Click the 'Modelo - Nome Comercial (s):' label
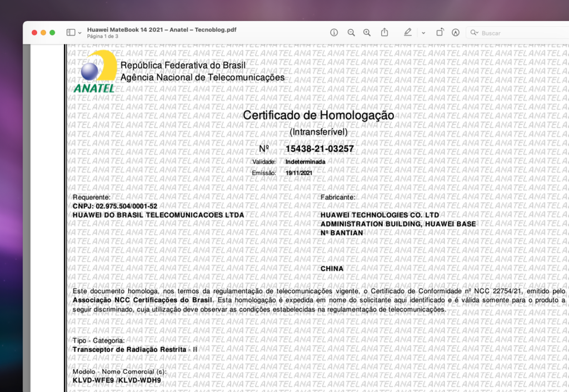The height and width of the screenshot is (392, 569). (x=119, y=371)
